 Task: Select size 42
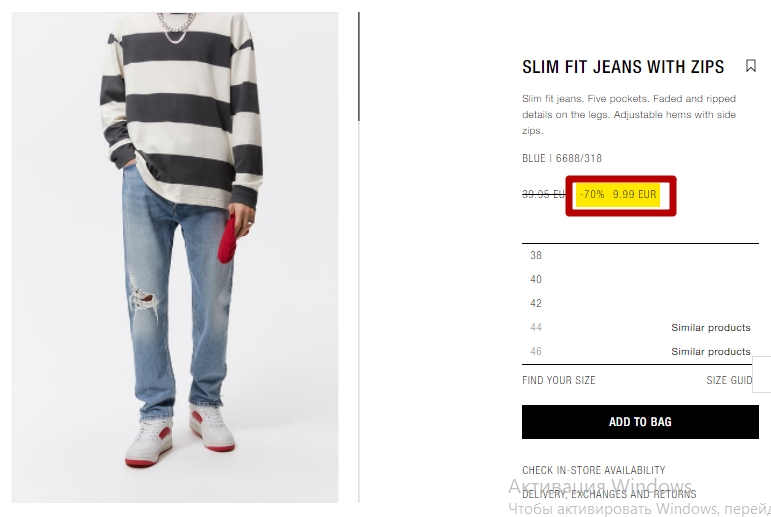(640, 304)
